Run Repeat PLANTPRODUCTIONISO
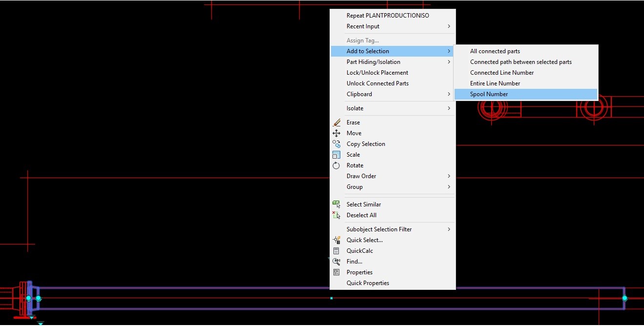The height and width of the screenshot is (327, 644). click(x=387, y=15)
